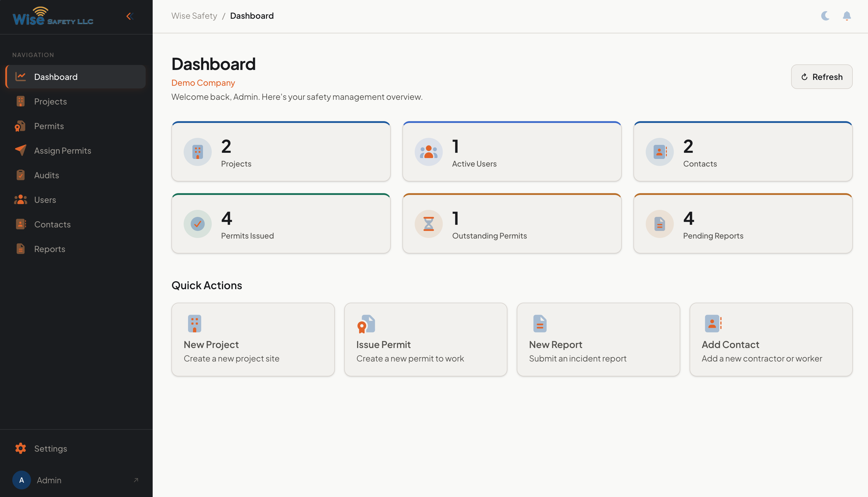Open Settings using the gear icon
This screenshot has width=868, height=497.
[x=20, y=448]
